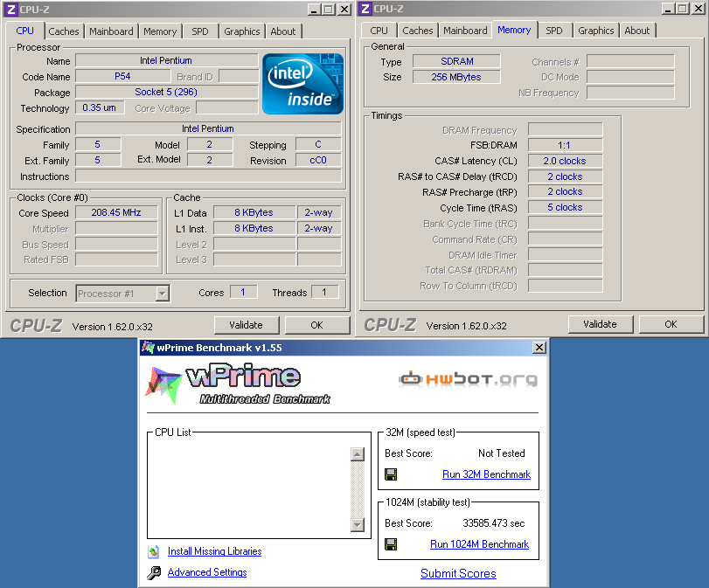Switch to Caches tab in left CPU-Z window
709x588 pixels.
(x=63, y=31)
